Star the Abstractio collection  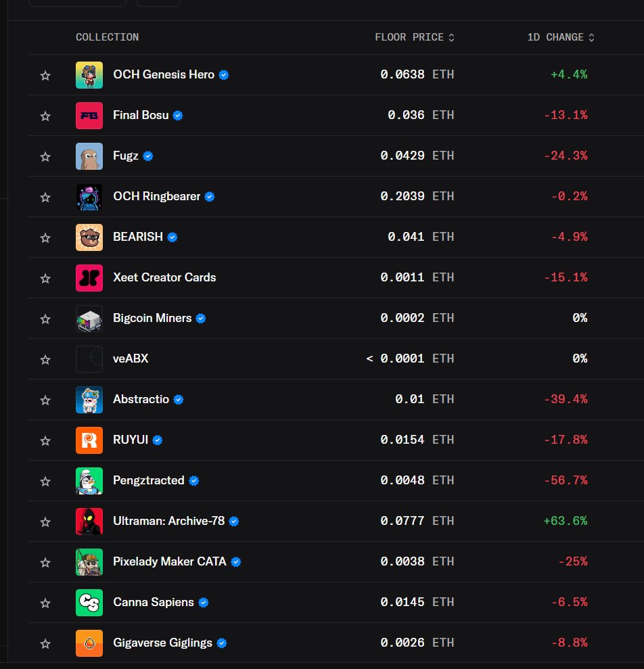45,400
